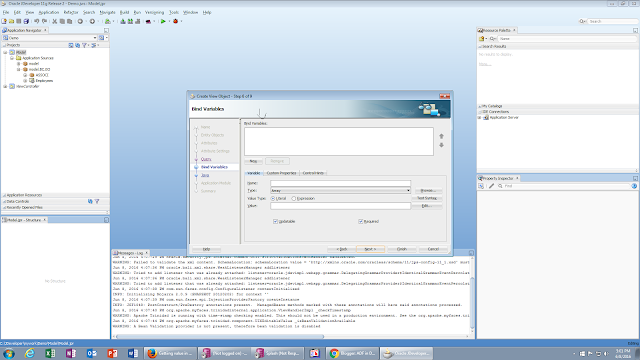The width and height of the screenshot is (640, 360).
Task: Click the main Search box at top right
Action: 612,21
